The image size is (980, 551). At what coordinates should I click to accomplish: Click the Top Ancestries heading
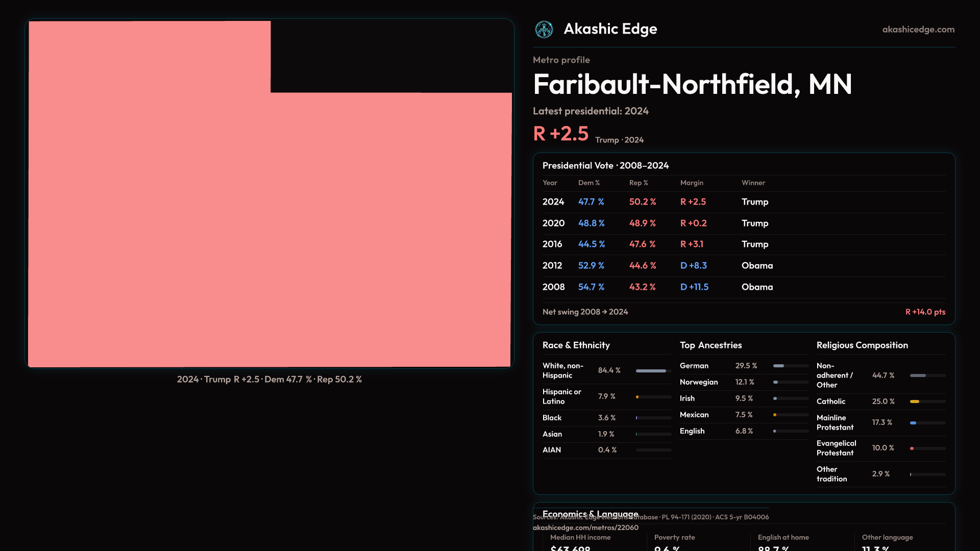click(710, 345)
